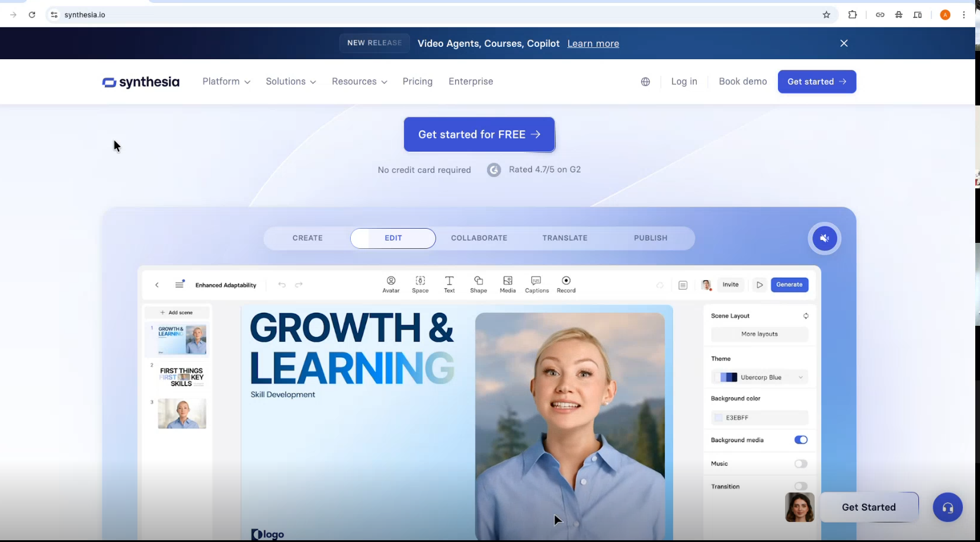Click the Avatar tool icon
This screenshot has height=542, width=980.
390,281
